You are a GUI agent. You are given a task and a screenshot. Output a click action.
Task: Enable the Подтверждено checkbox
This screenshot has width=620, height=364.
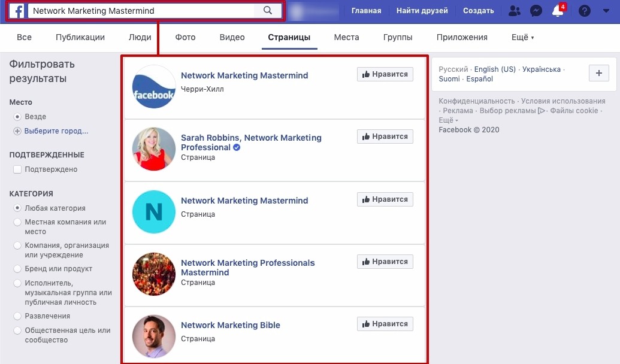[17, 169]
